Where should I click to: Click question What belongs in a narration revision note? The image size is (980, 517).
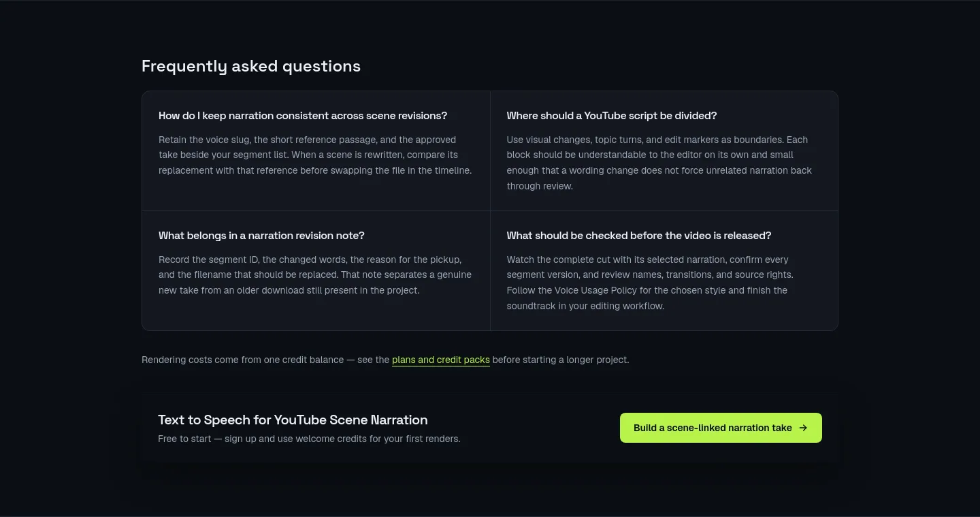click(261, 236)
